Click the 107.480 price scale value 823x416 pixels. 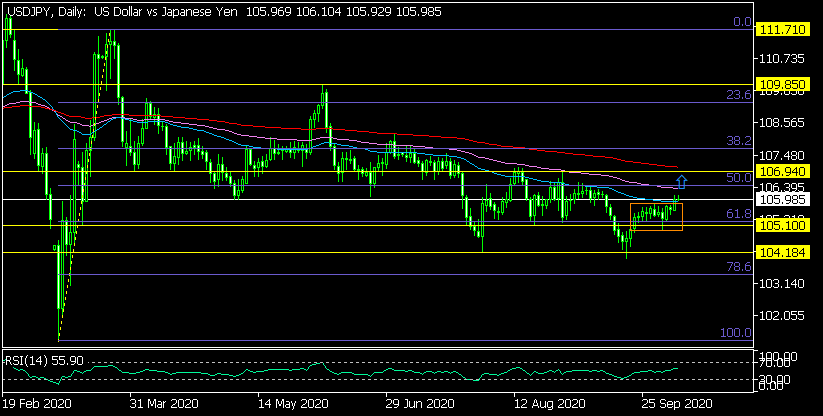coord(783,156)
